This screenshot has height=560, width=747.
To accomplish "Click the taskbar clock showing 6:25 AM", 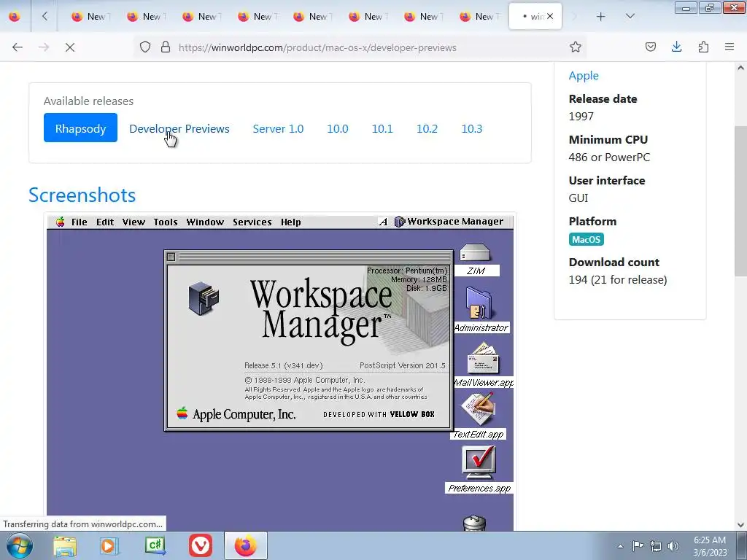I will coord(710,546).
